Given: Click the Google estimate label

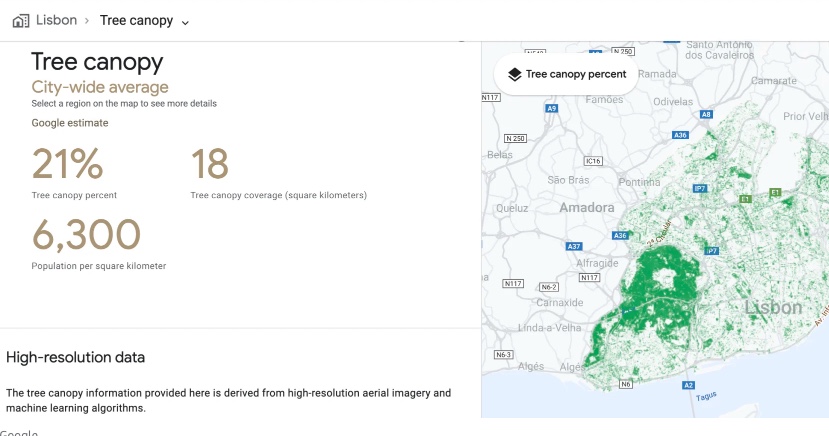Looking at the screenshot, I should point(70,123).
